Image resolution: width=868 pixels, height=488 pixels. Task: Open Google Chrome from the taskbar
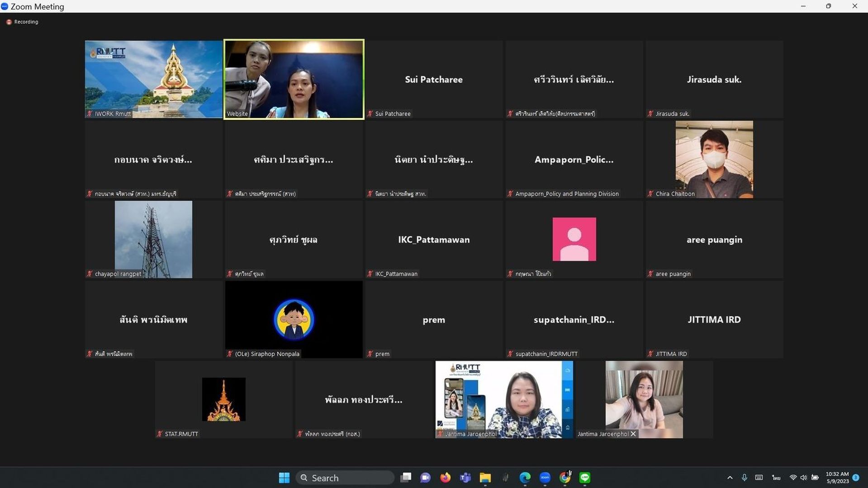(565, 478)
